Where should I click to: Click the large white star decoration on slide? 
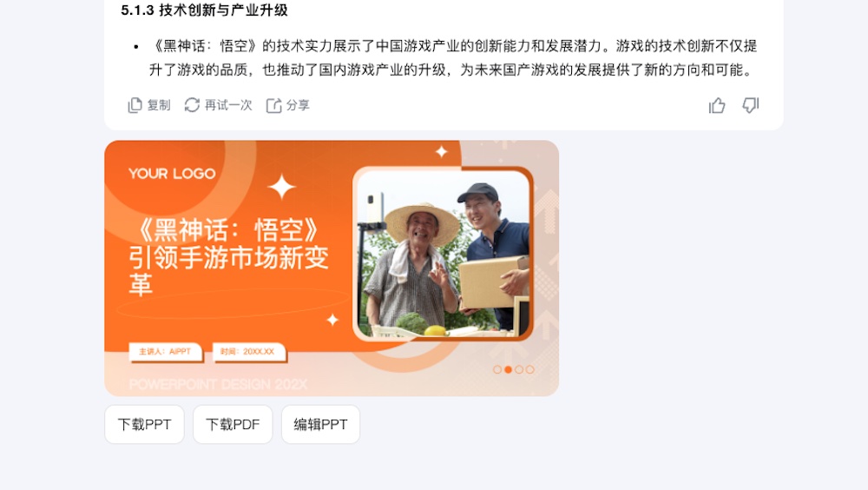282,187
